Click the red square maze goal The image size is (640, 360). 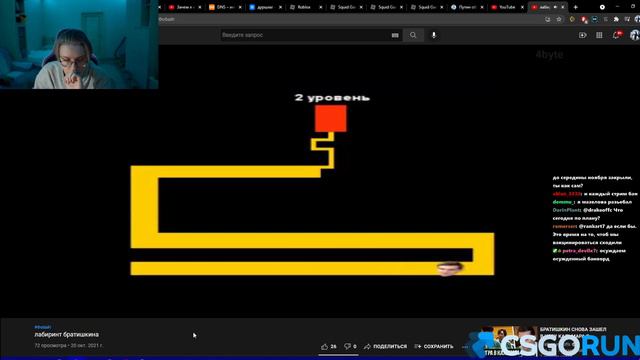point(331,118)
